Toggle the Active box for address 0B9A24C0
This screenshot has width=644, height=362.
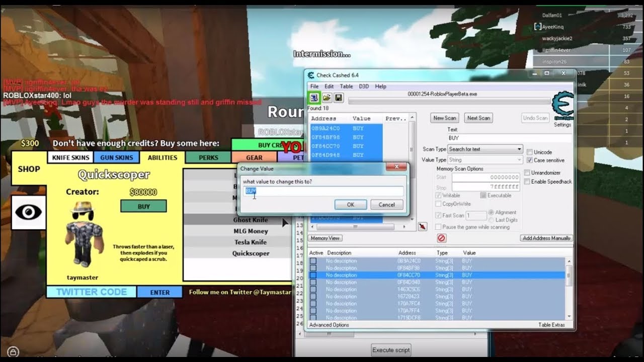313,261
